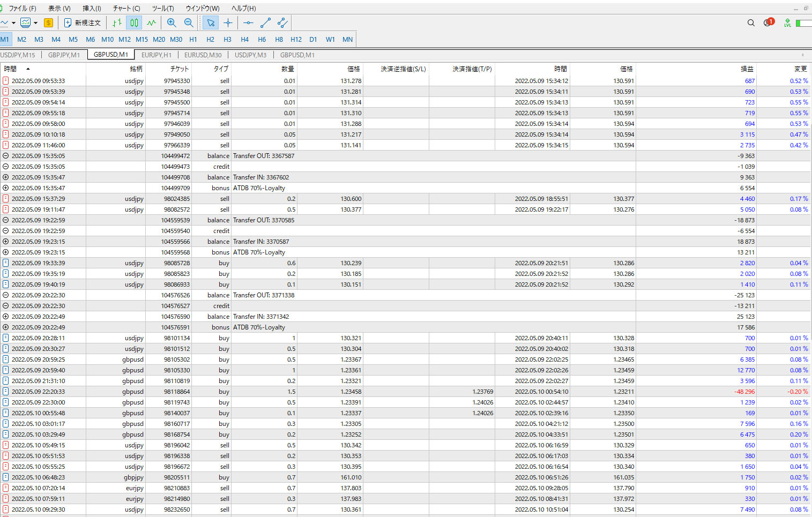The height and width of the screenshot is (517, 812).
Task: Switch to the EURJPY,H1 chart tab
Action: point(156,55)
